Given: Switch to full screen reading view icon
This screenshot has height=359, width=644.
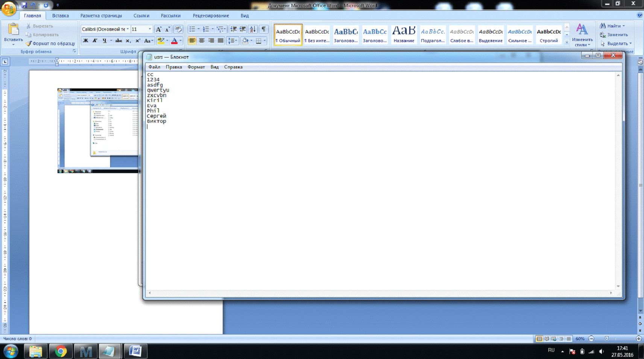Looking at the screenshot, I should pyautogui.click(x=547, y=339).
